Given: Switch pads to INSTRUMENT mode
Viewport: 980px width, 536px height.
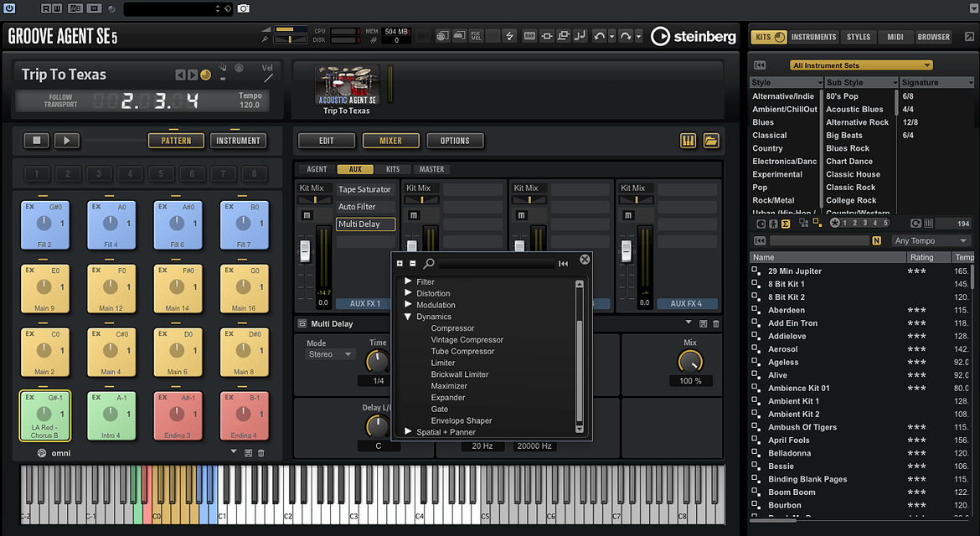Looking at the screenshot, I should tap(238, 141).
